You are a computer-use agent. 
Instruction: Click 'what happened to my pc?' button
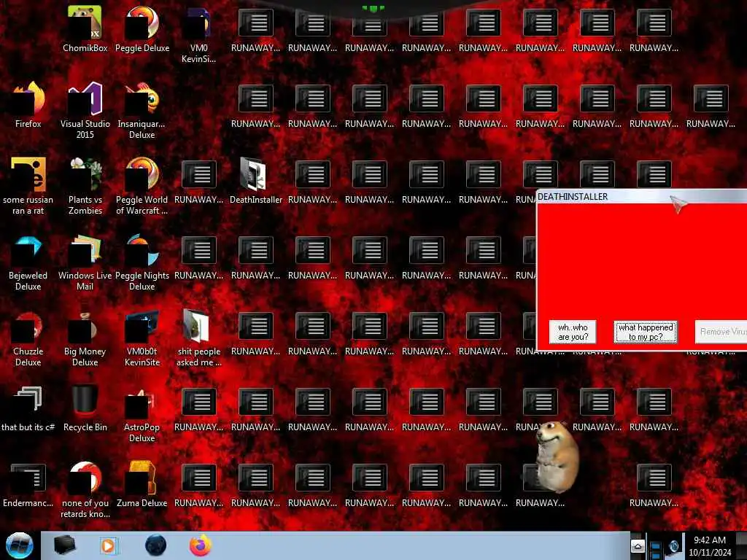(646, 332)
